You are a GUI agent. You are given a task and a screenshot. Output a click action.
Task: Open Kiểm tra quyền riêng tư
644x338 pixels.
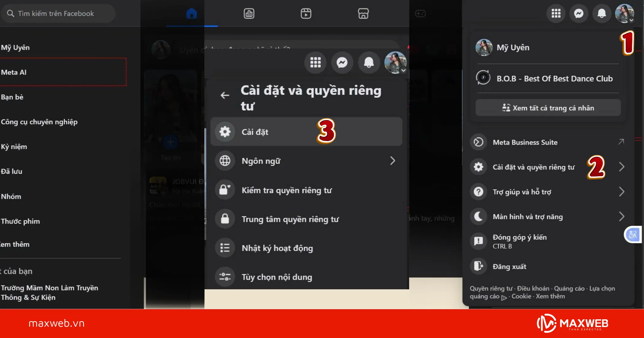pyautogui.click(x=286, y=190)
